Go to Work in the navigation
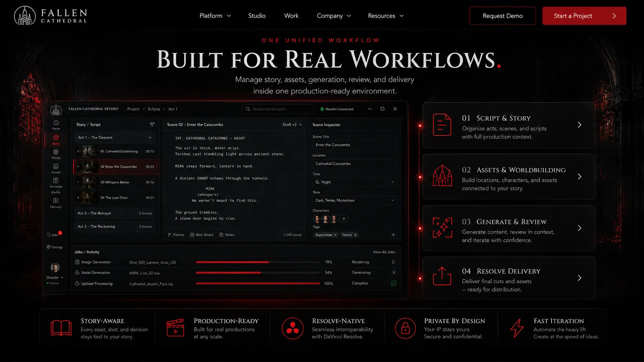644x362 pixels. click(x=291, y=16)
